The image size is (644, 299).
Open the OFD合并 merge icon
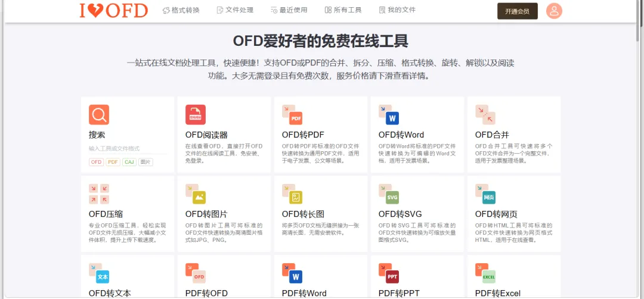click(x=485, y=114)
